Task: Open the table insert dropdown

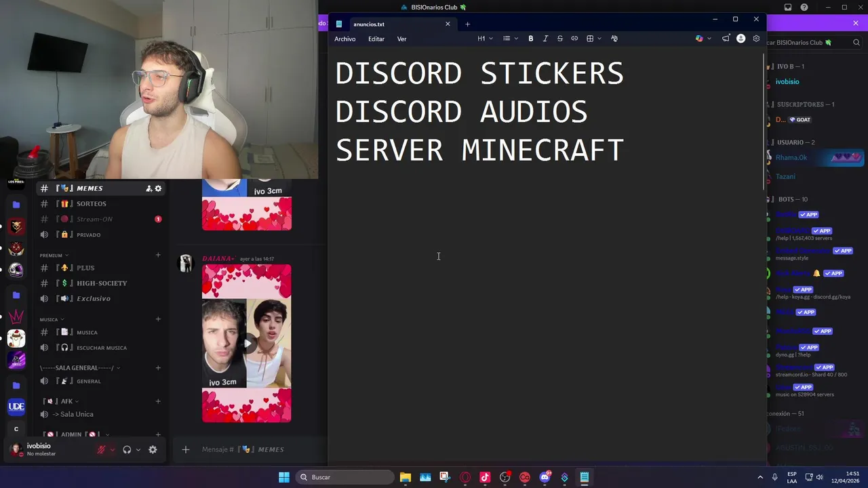Action: 594,39
